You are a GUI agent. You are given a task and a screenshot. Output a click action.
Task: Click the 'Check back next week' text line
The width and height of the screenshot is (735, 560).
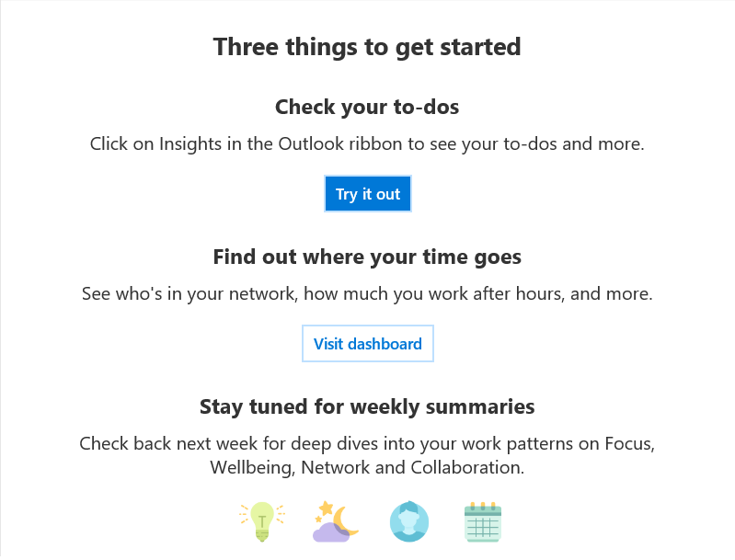[x=367, y=443]
